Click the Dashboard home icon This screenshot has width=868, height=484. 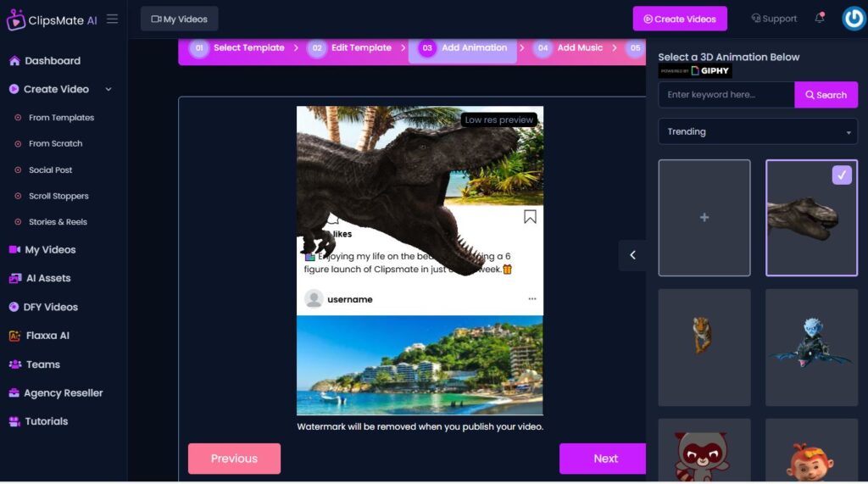point(14,61)
